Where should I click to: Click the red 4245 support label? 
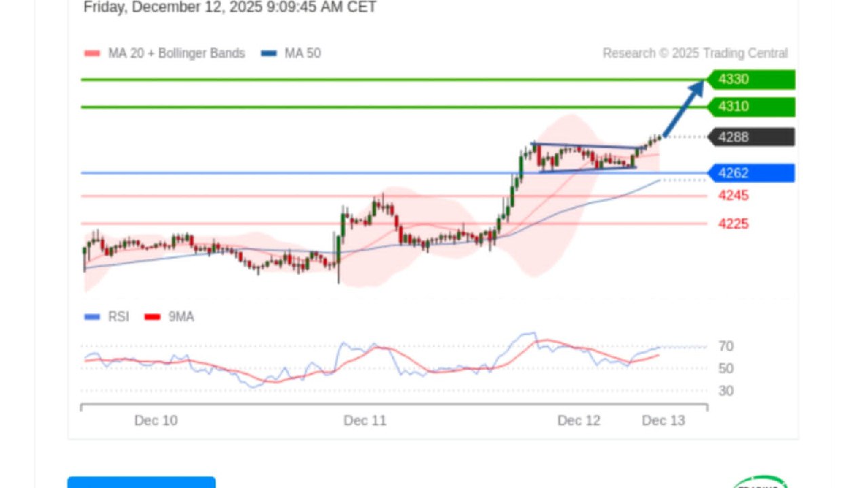click(x=734, y=196)
